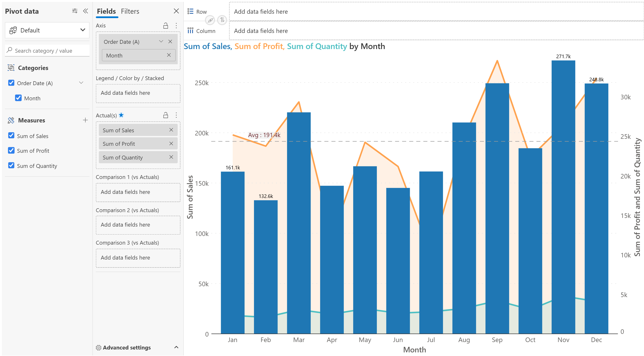Click the November sales bar
The width and height of the screenshot is (644, 356).
click(563, 200)
